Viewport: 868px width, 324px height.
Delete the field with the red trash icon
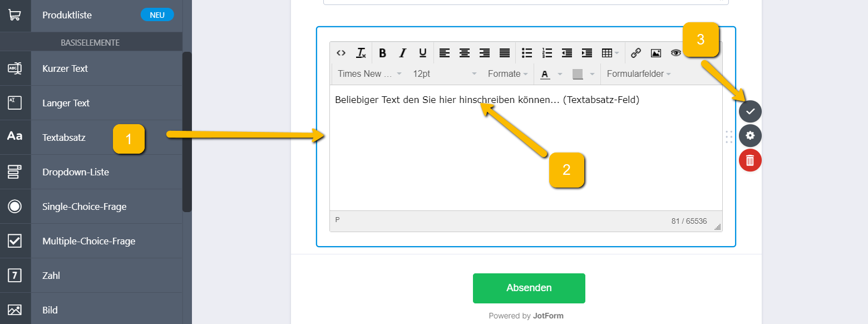(750, 160)
